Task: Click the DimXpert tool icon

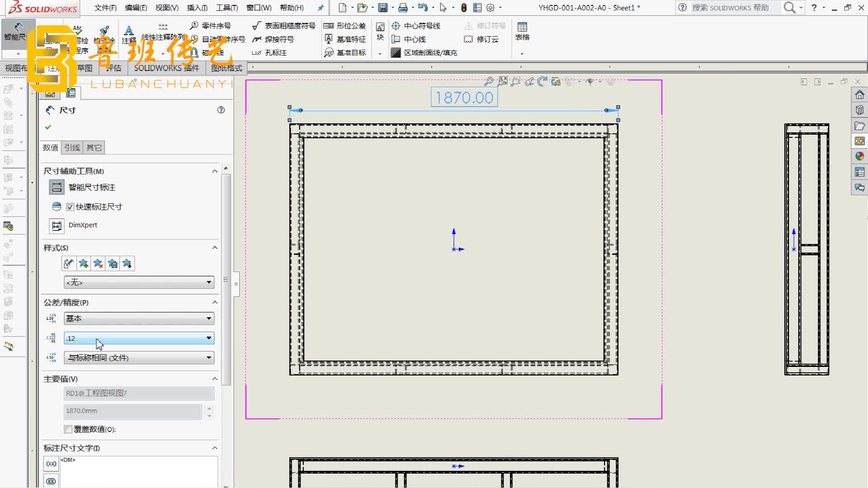Action: (x=57, y=225)
